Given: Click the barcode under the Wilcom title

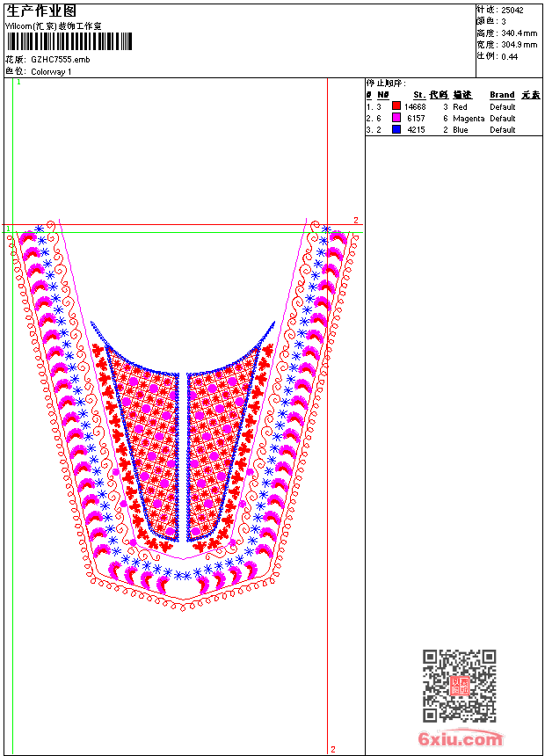Looking at the screenshot, I should click(69, 41).
